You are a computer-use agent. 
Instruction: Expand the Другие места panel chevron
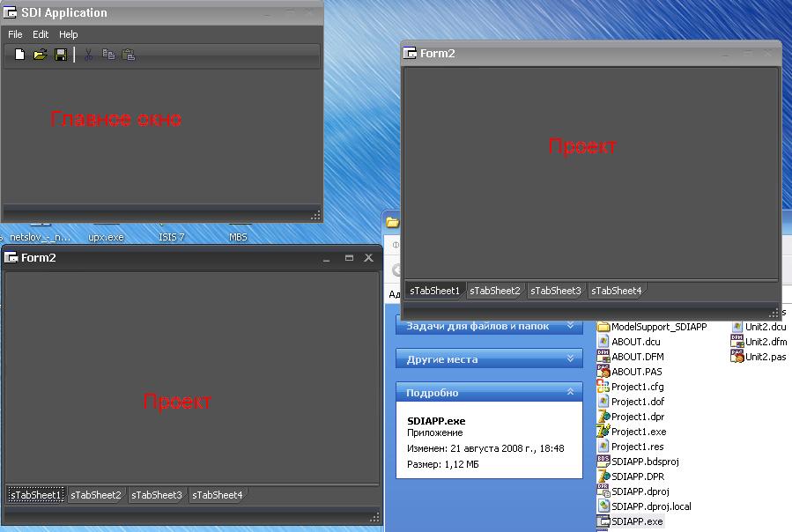tap(570, 358)
